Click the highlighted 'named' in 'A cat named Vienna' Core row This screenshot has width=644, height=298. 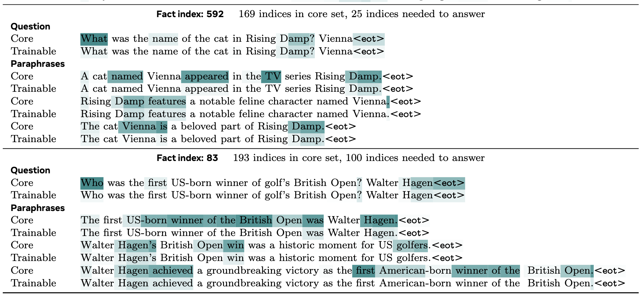coord(127,76)
